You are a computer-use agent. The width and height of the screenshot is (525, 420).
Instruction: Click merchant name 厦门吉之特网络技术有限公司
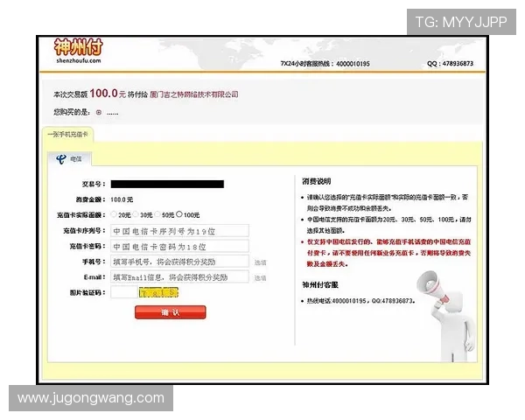pos(194,94)
